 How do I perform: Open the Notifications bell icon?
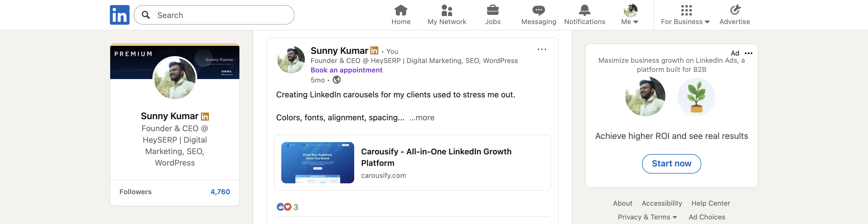point(585,10)
